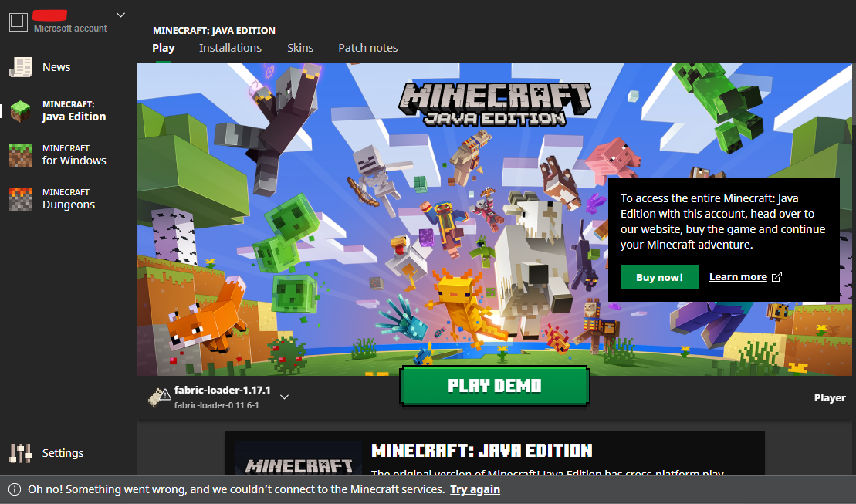Open the Minecraft Dungeons lava block icon
The width and height of the screenshot is (856, 504).
20,199
